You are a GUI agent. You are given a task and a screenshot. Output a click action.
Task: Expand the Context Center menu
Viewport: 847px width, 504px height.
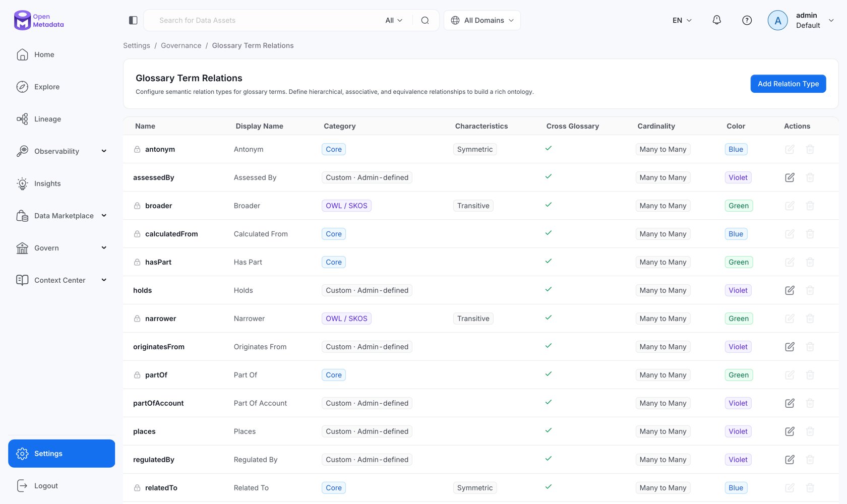pyautogui.click(x=104, y=280)
